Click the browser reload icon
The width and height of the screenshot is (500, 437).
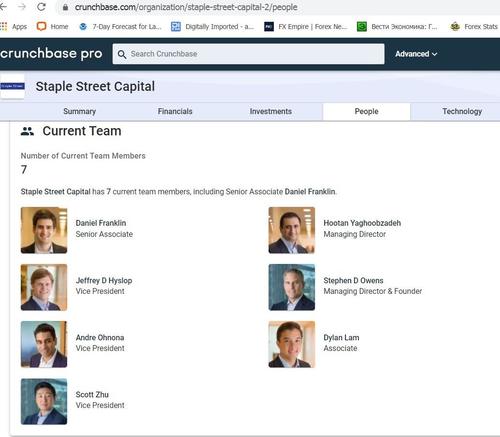(x=41, y=7)
